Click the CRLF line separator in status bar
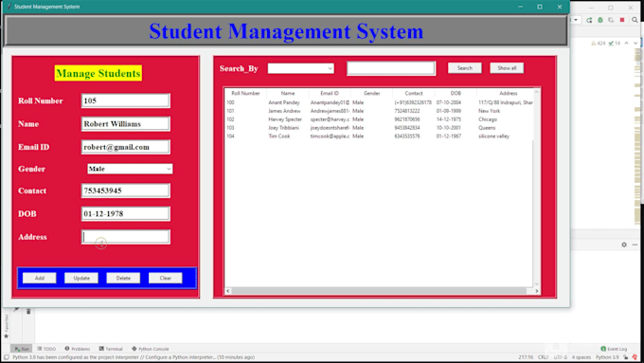 (x=543, y=357)
